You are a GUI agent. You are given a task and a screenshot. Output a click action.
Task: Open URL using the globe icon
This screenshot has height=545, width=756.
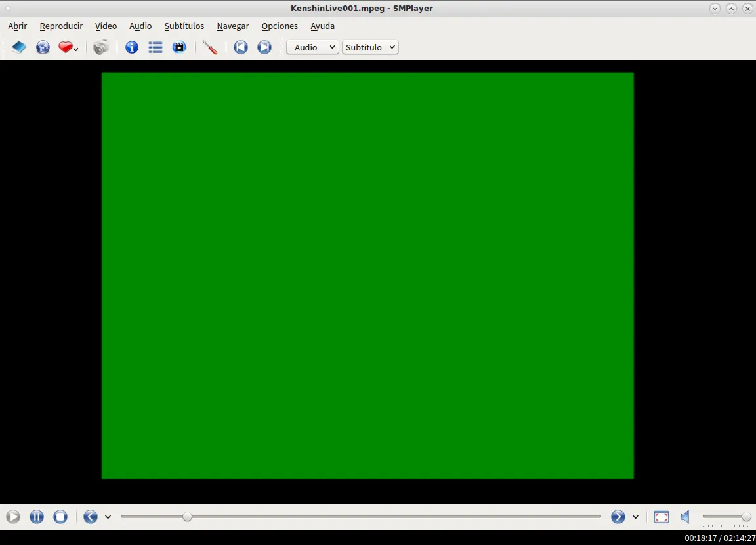tap(43, 47)
